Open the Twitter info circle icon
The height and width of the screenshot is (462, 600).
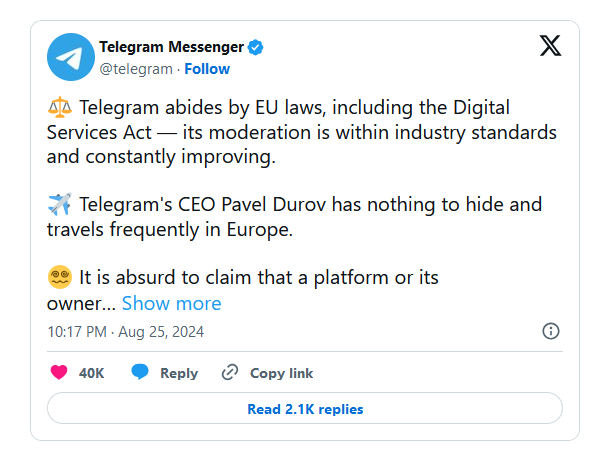[550, 331]
